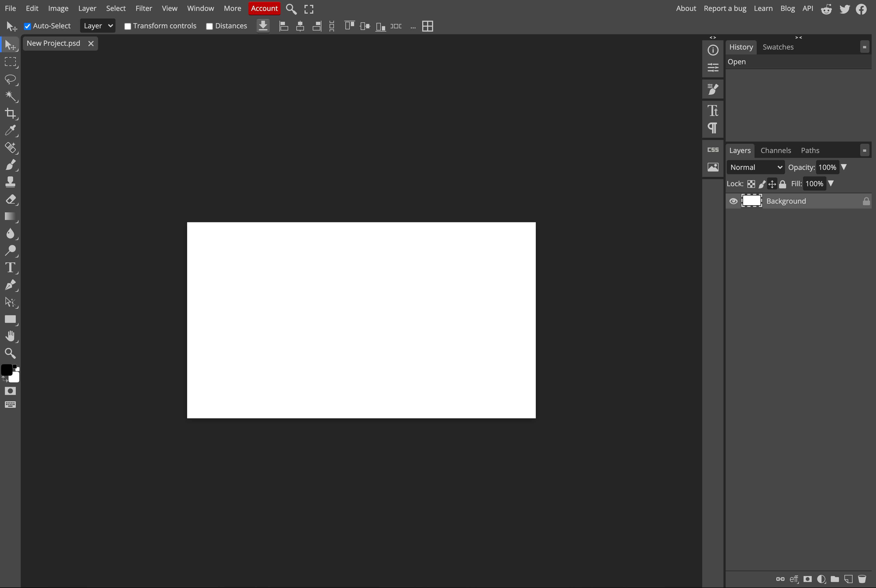
Task: Open the Brush settings panel icon
Action: [x=713, y=89]
